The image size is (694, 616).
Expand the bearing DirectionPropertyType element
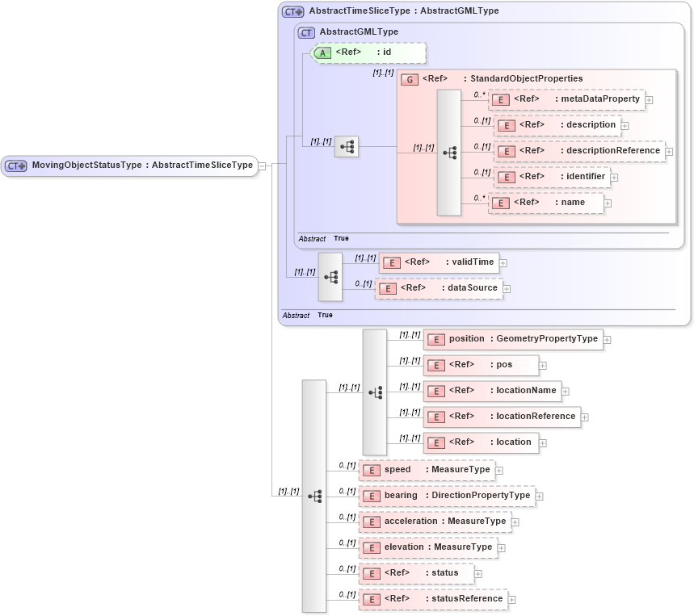pos(539,497)
